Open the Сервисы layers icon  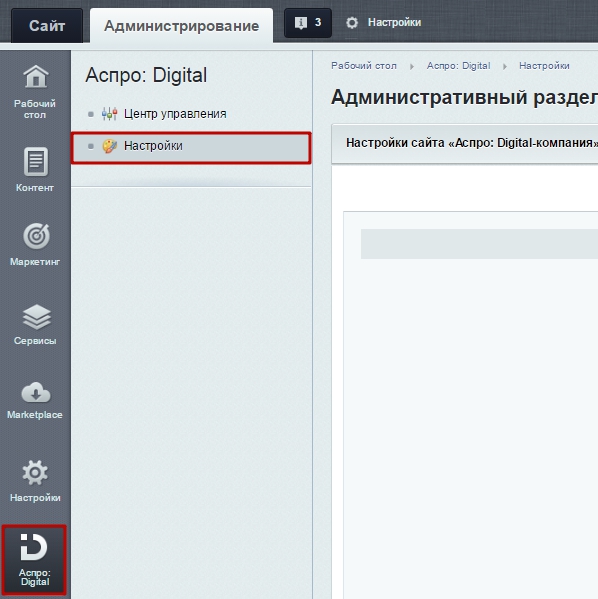pos(36,317)
